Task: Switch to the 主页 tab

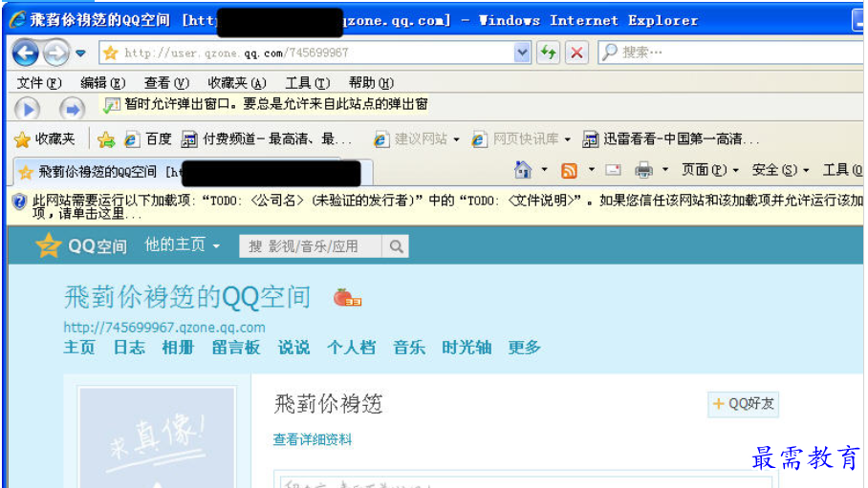Action: click(x=79, y=348)
